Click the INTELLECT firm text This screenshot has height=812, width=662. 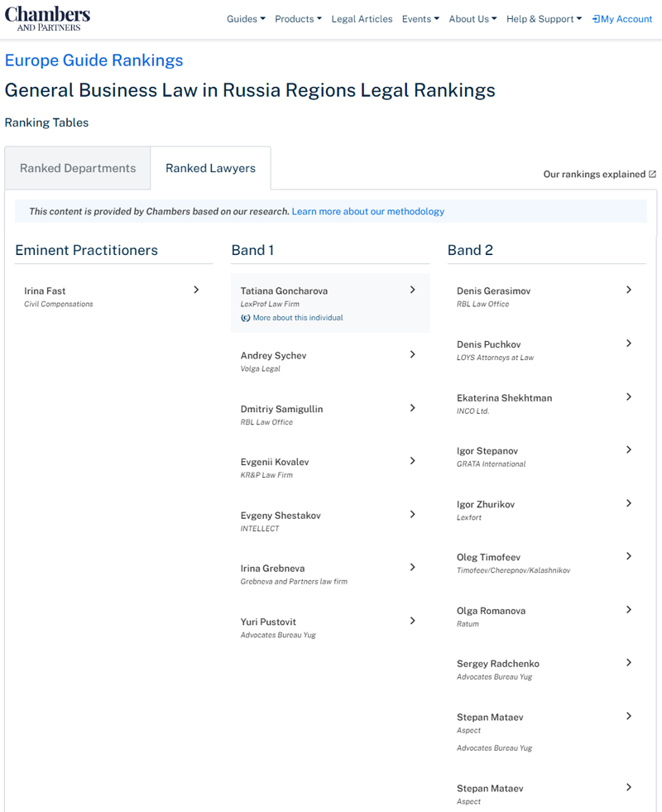tap(260, 529)
